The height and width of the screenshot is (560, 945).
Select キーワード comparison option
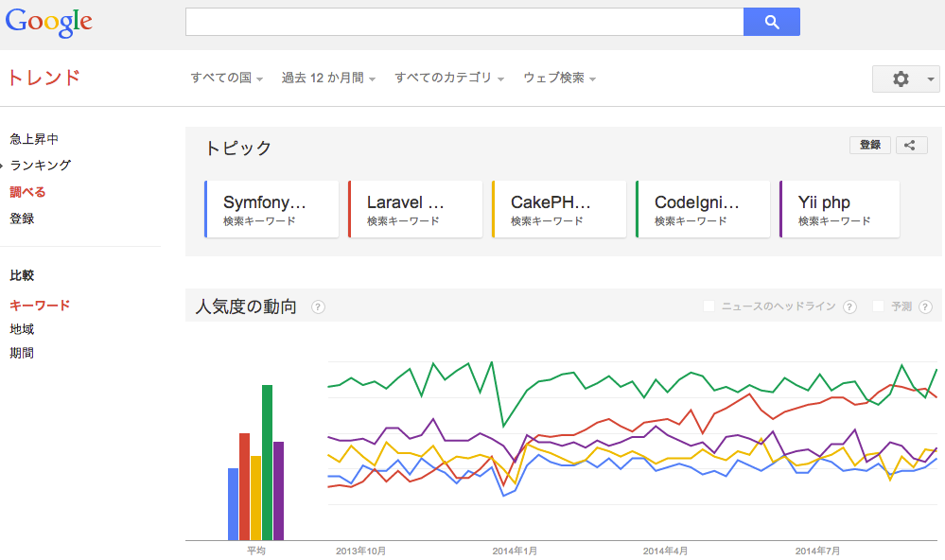tap(40, 306)
